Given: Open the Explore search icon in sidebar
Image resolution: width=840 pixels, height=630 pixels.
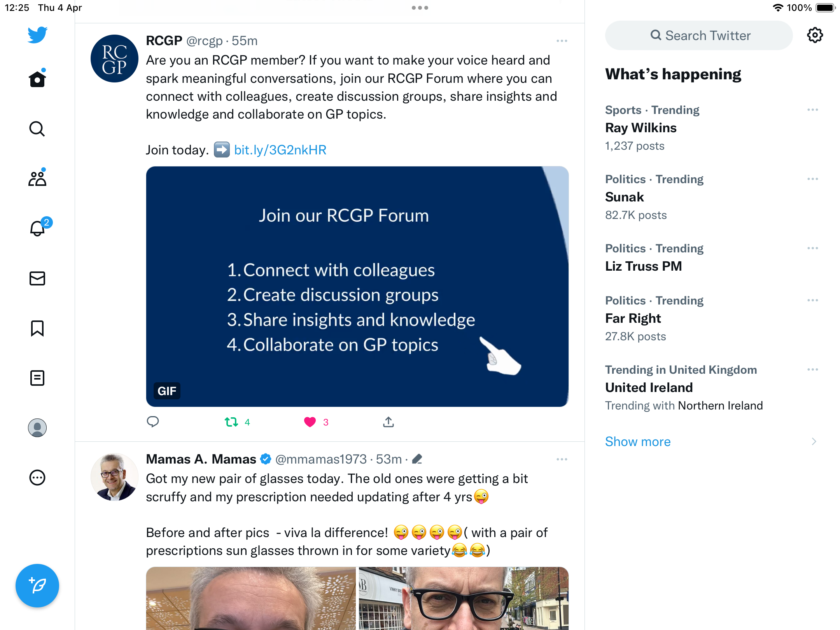Looking at the screenshot, I should [x=37, y=129].
